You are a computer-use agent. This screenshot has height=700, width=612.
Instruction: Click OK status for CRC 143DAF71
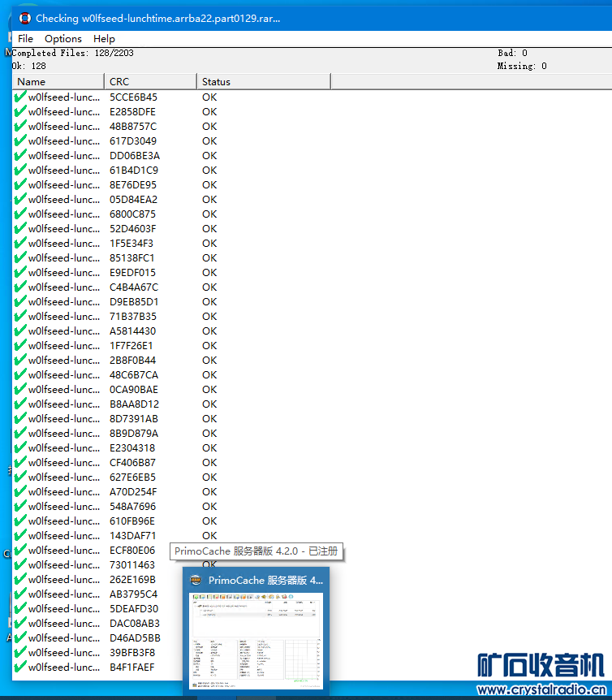click(209, 536)
